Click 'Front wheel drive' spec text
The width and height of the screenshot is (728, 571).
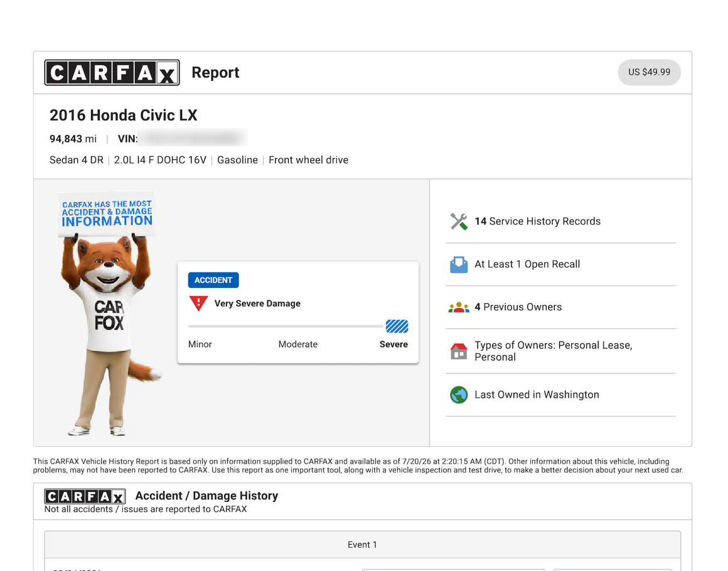[308, 160]
